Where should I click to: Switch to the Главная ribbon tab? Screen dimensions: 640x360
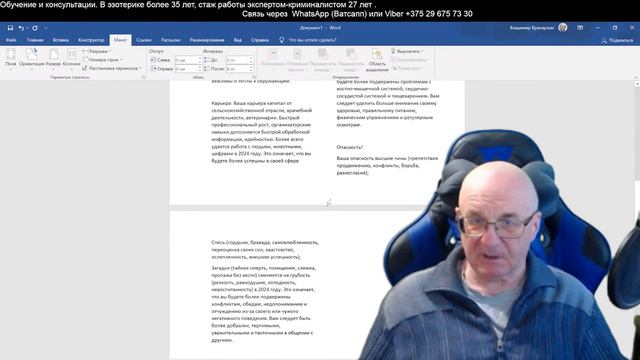pos(35,40)
